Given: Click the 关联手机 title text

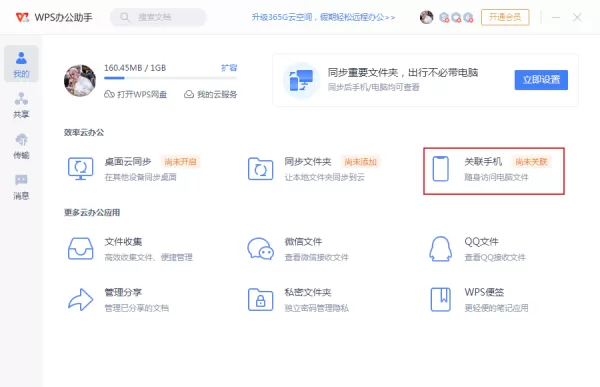Looking at the screenshot, I should (x=483, y=162).
